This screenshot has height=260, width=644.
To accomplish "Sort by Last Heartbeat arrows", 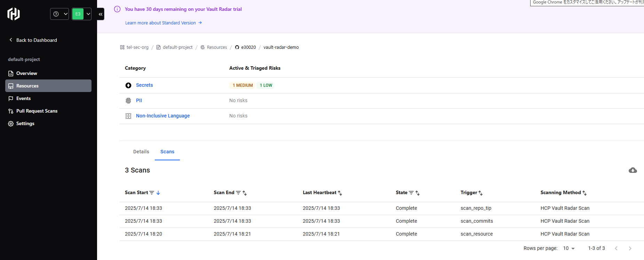I will 340,193.
